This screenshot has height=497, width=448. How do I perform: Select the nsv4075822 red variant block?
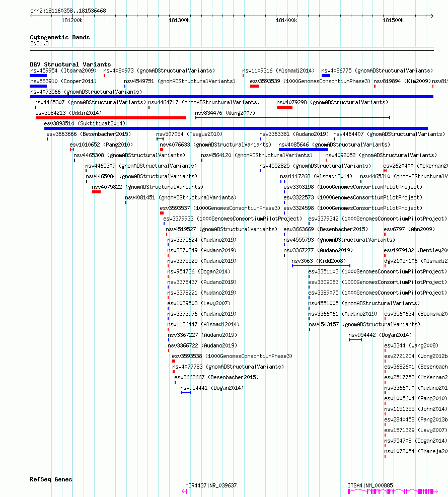coord(96,192)
